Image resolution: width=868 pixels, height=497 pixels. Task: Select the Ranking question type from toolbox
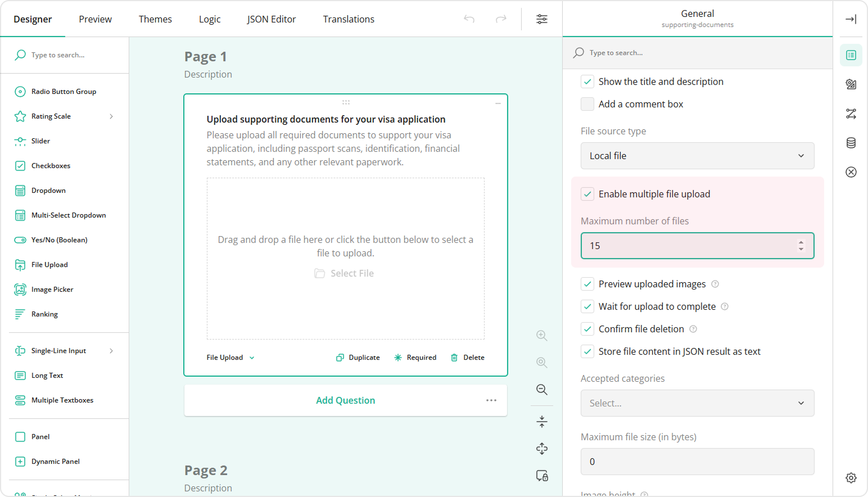tap(44, 314)
